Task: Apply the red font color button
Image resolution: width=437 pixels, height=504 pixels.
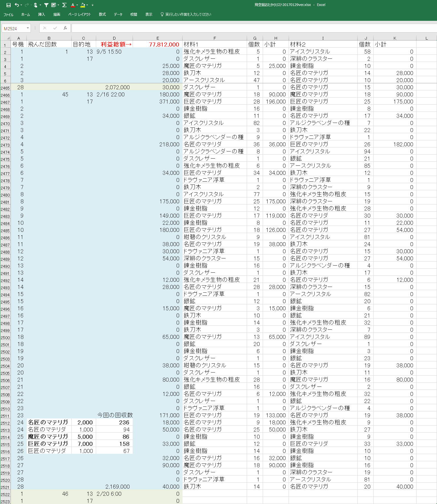Action: [73, 5]
